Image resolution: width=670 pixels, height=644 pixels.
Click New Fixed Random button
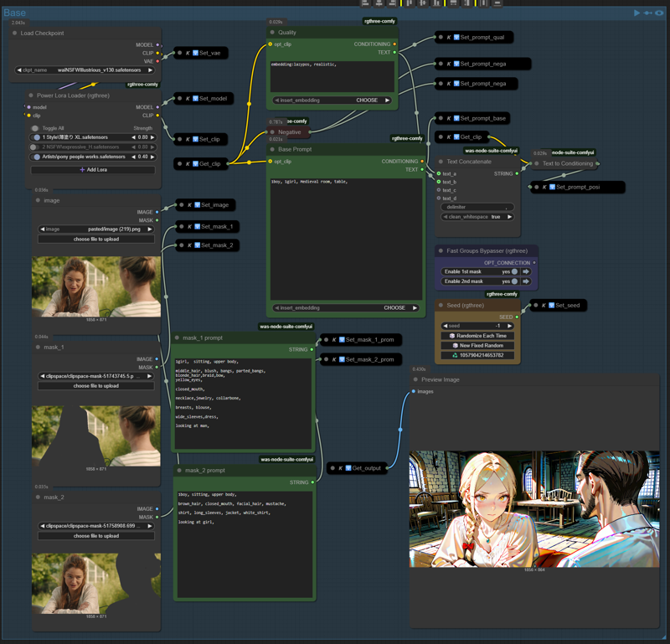pyautogui.click(x=477, y=345)
